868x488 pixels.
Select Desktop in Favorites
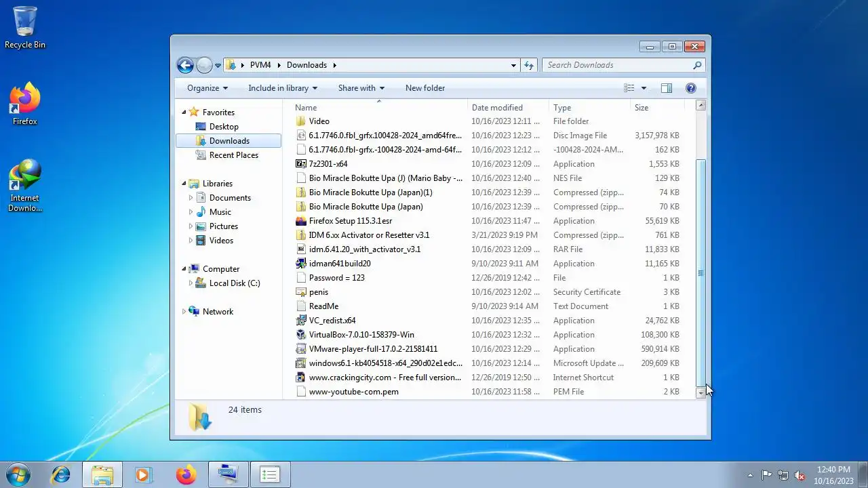click(x=224, y=127)
